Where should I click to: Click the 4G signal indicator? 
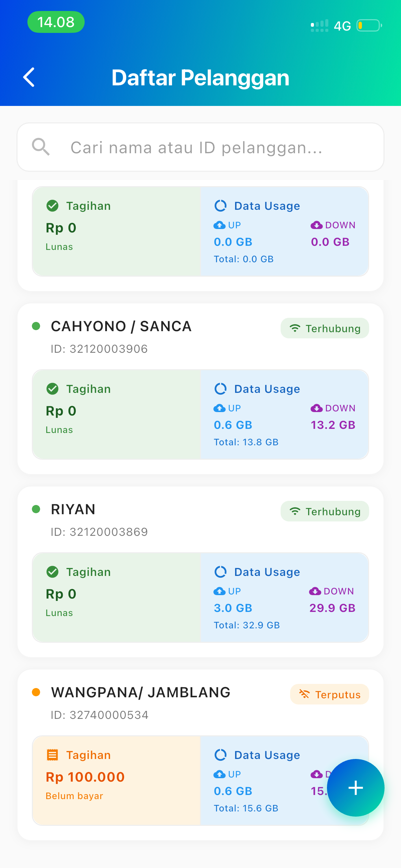pos(342,26)
